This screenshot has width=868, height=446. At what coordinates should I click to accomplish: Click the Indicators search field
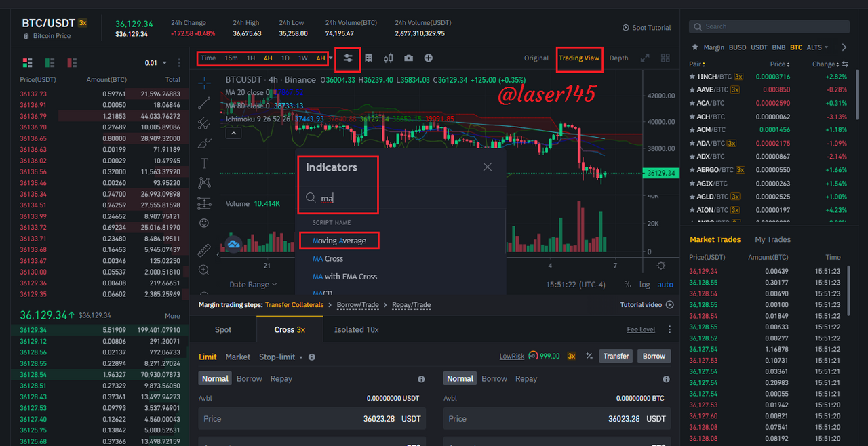pyautogui.click(x=401, y=198)
